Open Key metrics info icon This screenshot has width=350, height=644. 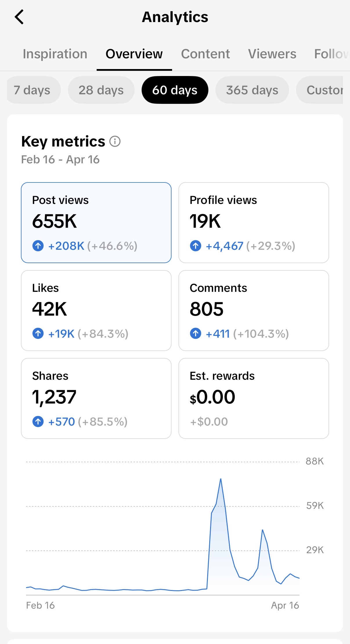point(115,142)
